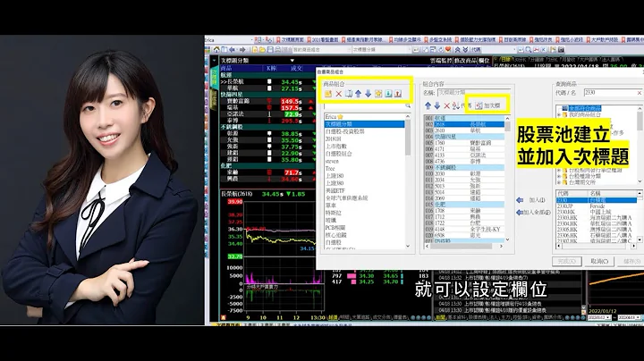Clear the 代碼/名 search field with red X
The width and height of the screenshot is (644, 361).
(x=639, y=93)
